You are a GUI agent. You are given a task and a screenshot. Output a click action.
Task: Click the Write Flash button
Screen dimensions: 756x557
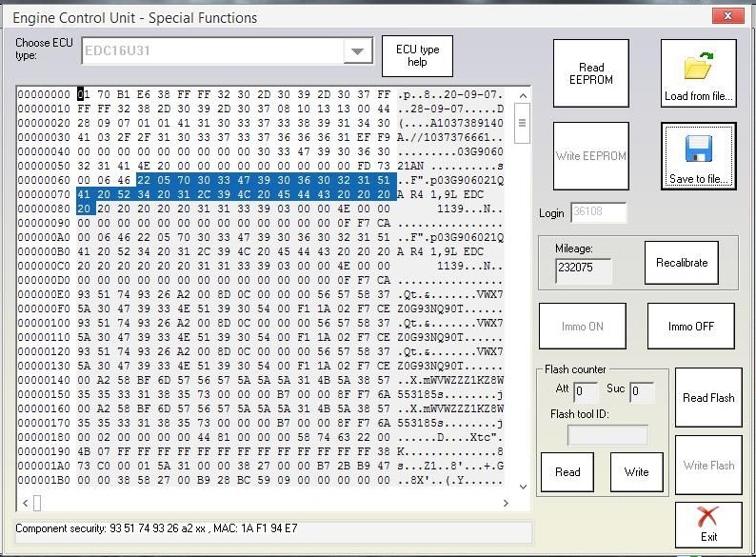(x=708, y=466)
